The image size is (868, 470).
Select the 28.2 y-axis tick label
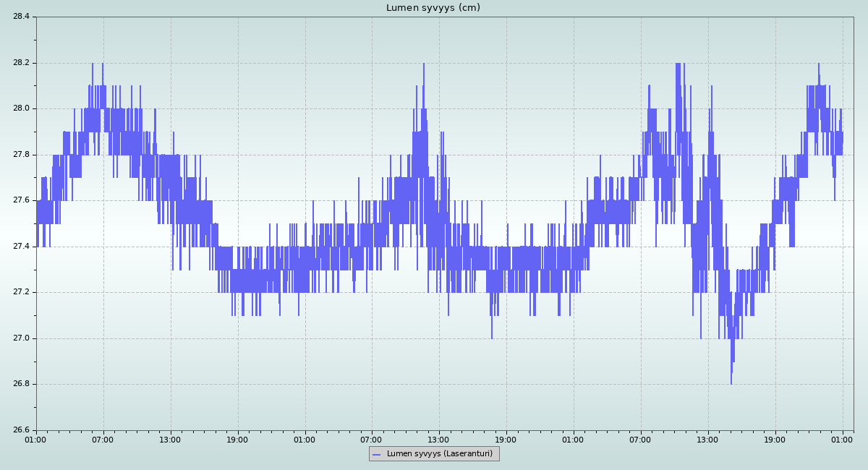click(x=21, y=63)
